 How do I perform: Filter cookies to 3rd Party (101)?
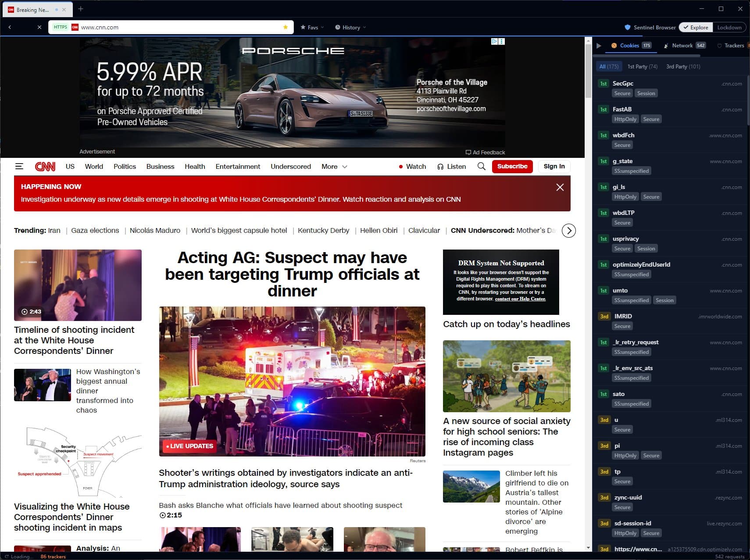[x=683, y=67]
